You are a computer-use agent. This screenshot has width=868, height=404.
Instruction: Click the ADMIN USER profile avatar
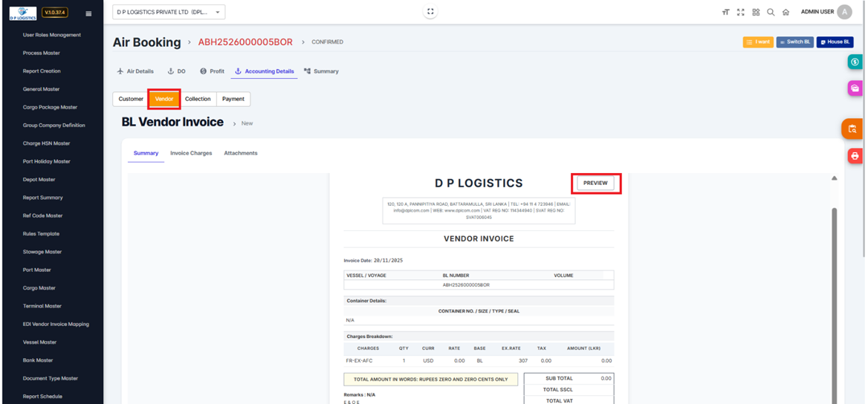[844, 12]
